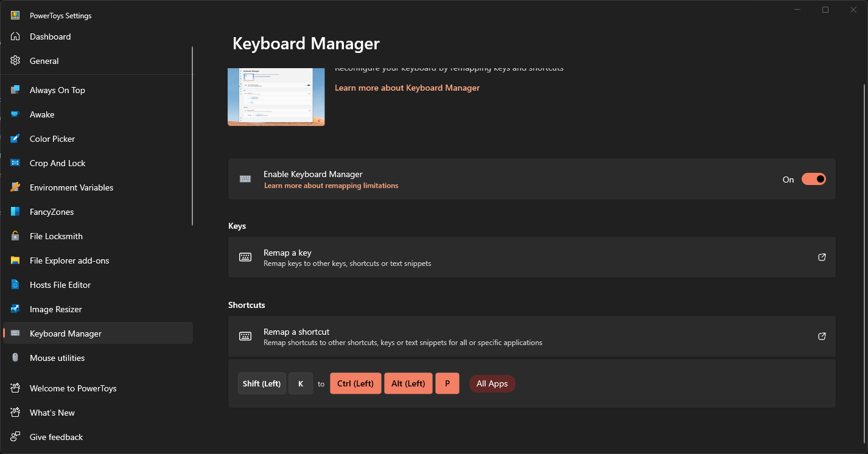Select Crop And Lock in sidebar

coord(98,163)
